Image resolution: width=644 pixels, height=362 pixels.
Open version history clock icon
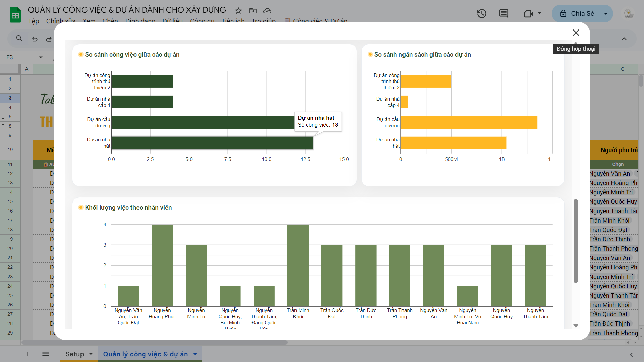[x=482, y=14]
